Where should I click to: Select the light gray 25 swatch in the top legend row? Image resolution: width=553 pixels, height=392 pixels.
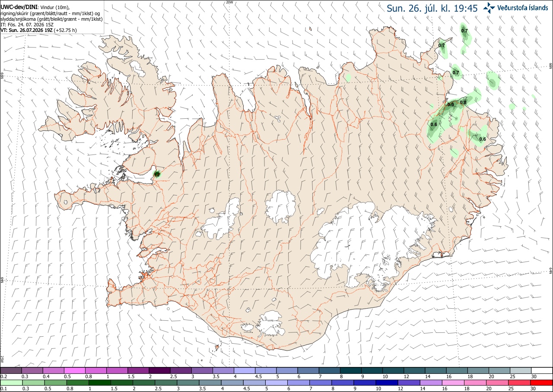pos(521,370)
